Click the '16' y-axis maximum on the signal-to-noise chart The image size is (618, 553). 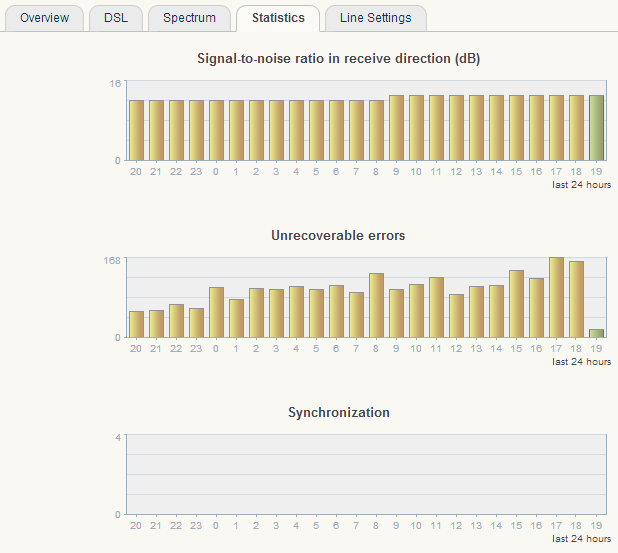115,84
